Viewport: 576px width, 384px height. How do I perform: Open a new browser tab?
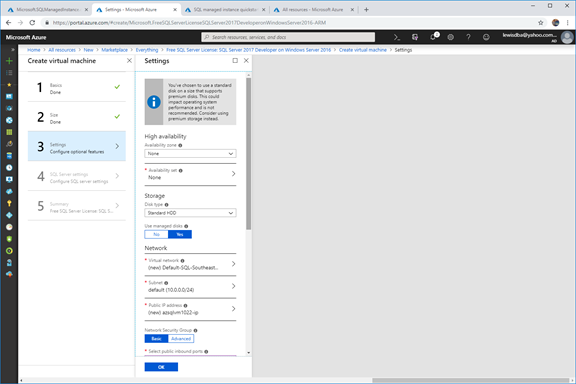pos(366,10)
